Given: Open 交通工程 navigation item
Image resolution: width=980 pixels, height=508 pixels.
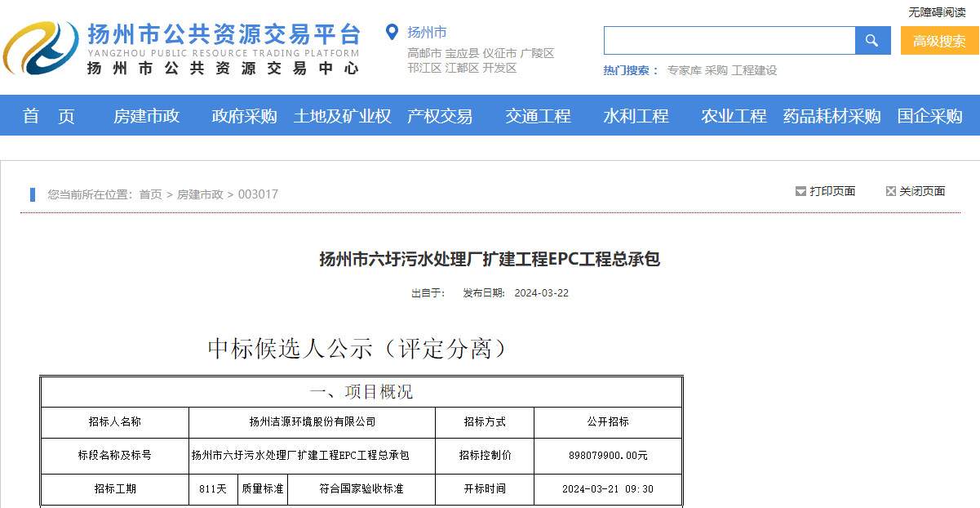Looking at the screenshot, I should click(x=538, y=116).
